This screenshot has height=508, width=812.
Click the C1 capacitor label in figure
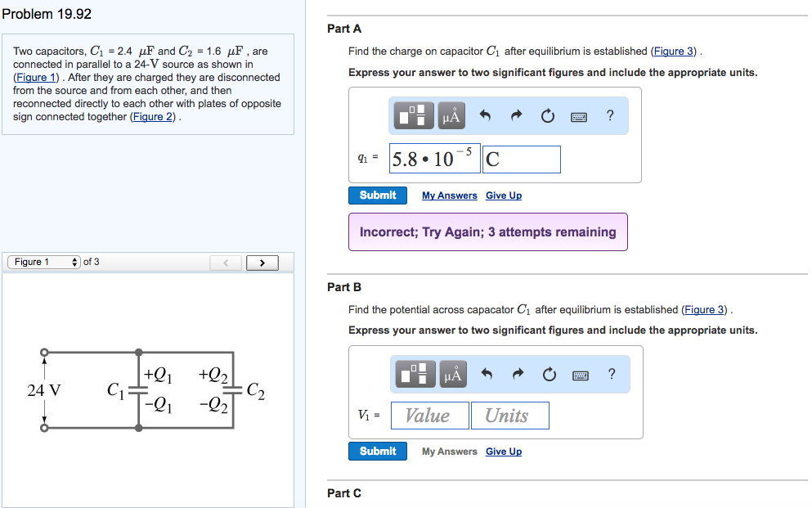click(115, 391)
